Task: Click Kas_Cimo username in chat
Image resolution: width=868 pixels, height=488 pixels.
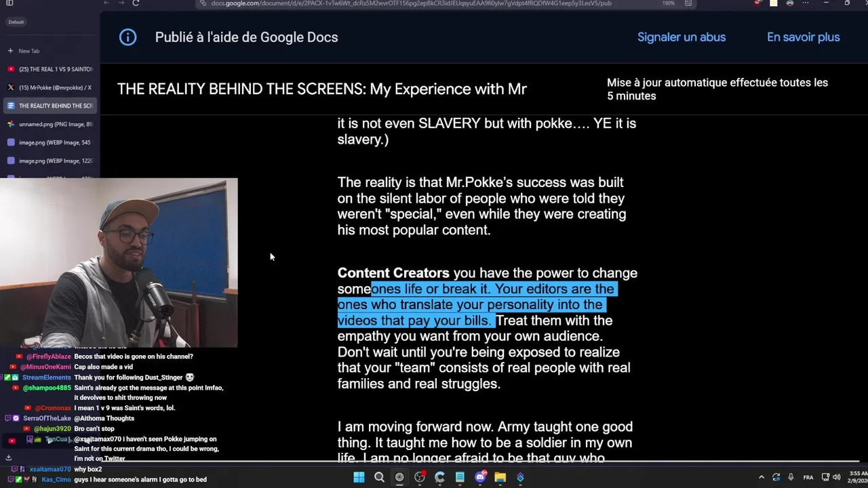Action: pos(56,480)
